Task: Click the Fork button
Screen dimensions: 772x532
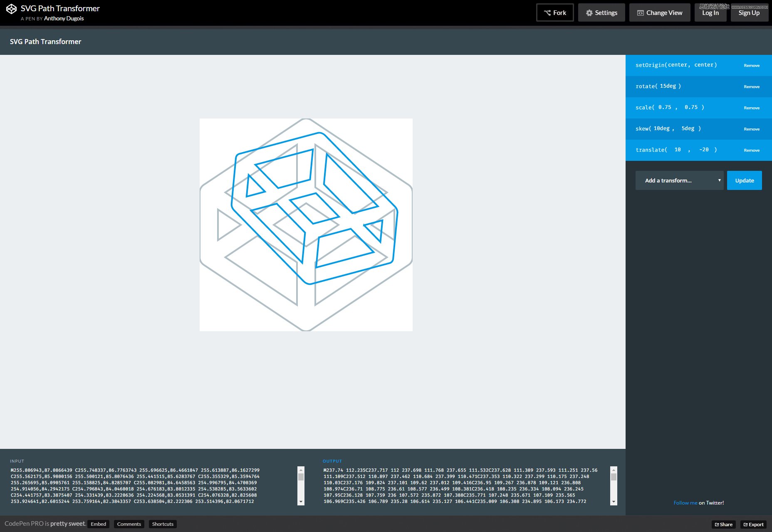Action: point(555,12)
